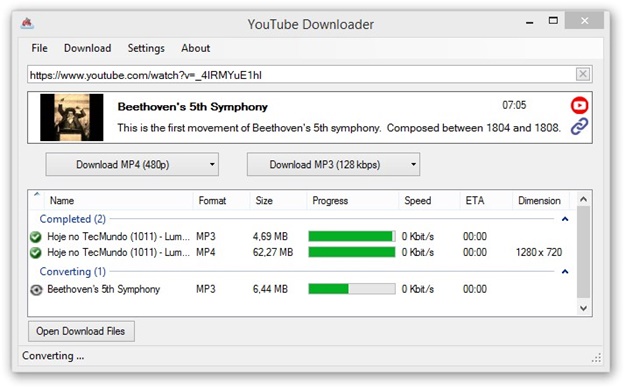Screen dimensions: 625x389
Task: Maximize the YouTube Downloader window
Action: click(x=553, y=20)
